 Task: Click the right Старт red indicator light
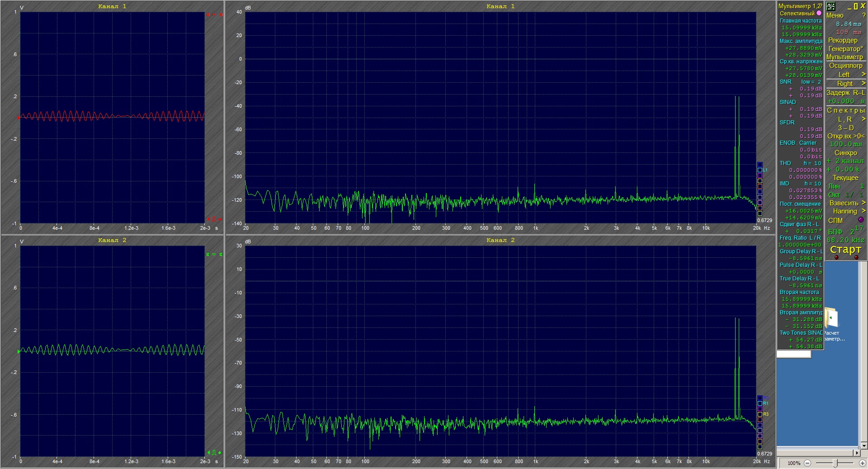[856, 258]
